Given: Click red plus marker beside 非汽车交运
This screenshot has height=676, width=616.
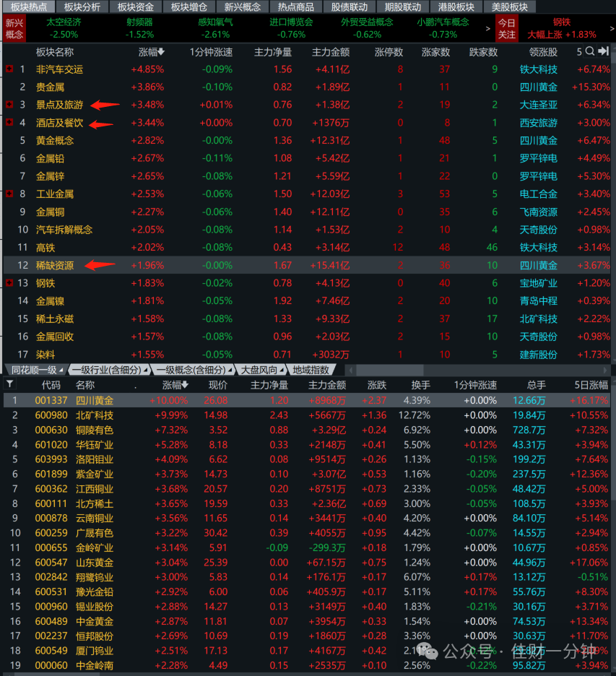Looking at the screenshot, I should (x=9, y=69).
